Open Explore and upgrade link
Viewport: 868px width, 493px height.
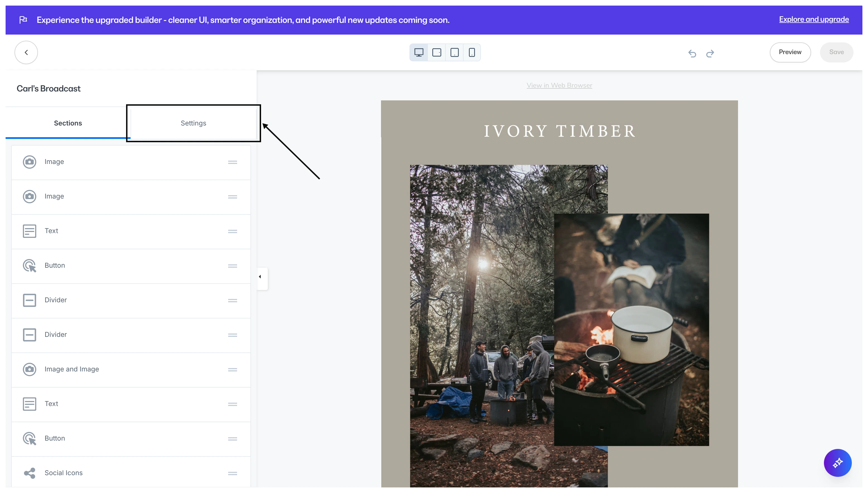click(814, 19)
